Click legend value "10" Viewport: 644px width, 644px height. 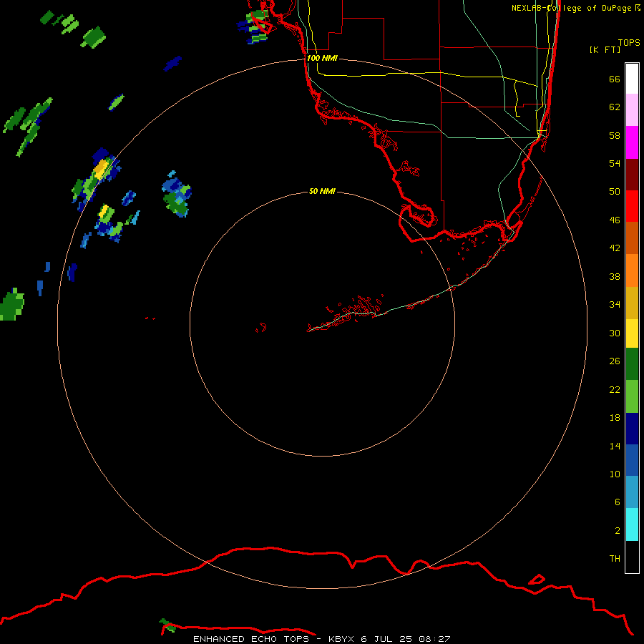point(615,474)
